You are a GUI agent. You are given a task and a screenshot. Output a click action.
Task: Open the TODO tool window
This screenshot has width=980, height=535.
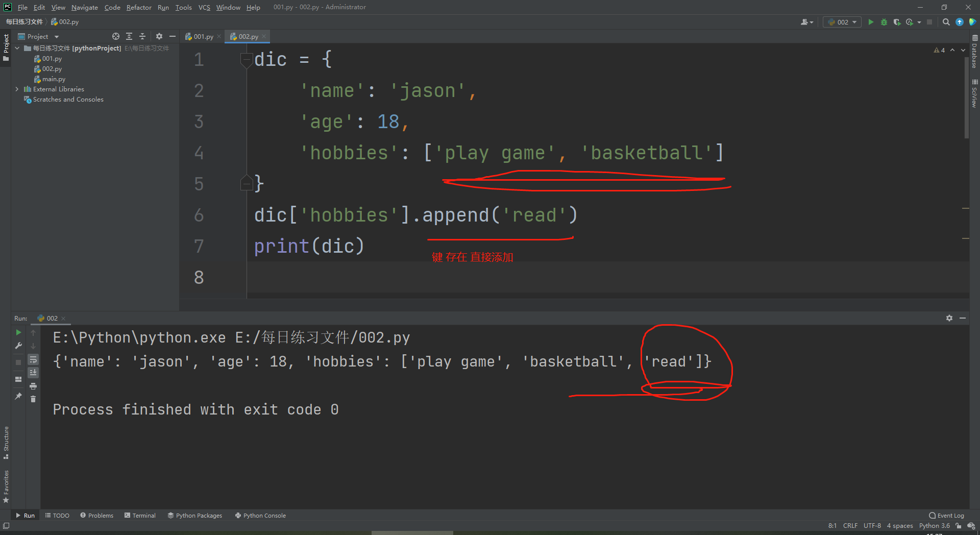pos(57,516)
